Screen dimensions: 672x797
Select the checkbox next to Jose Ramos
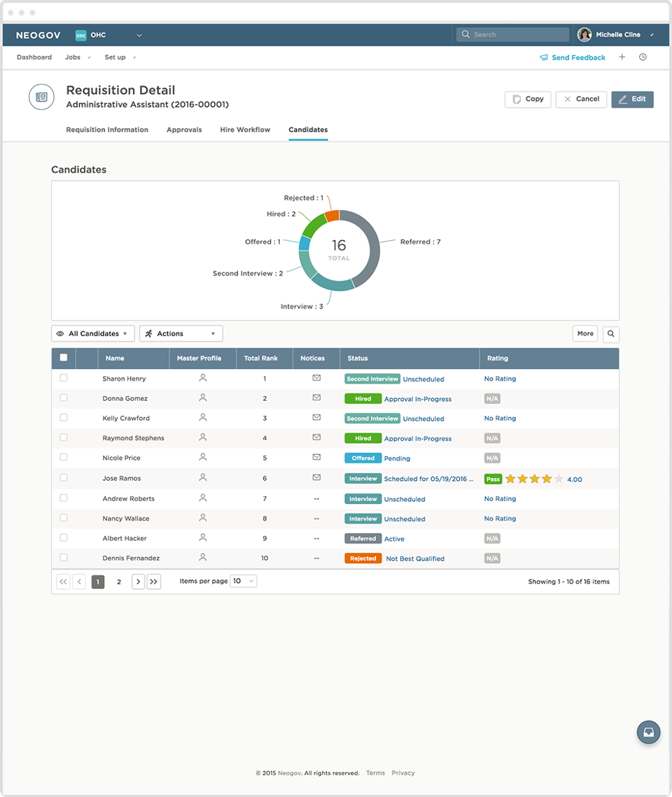[64, 479]
